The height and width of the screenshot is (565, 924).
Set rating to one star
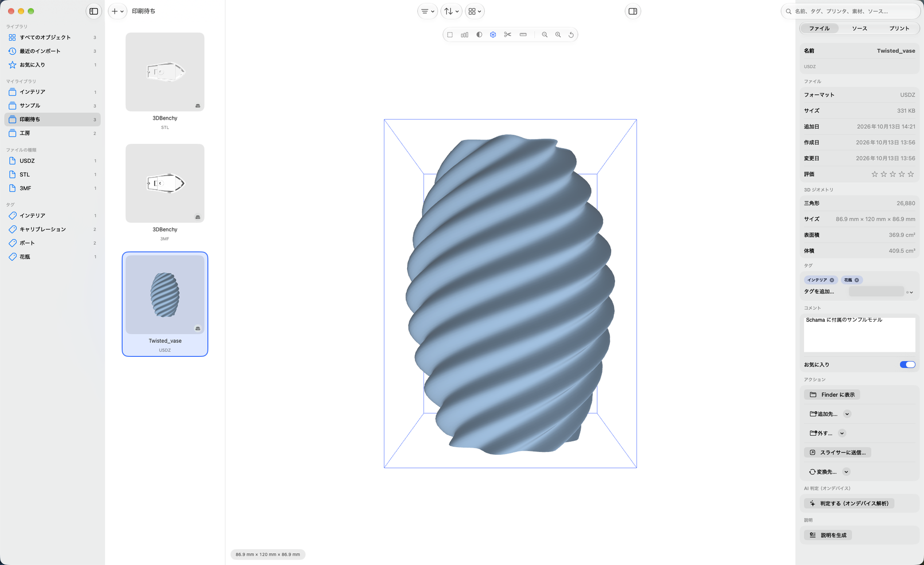[874, 174]
